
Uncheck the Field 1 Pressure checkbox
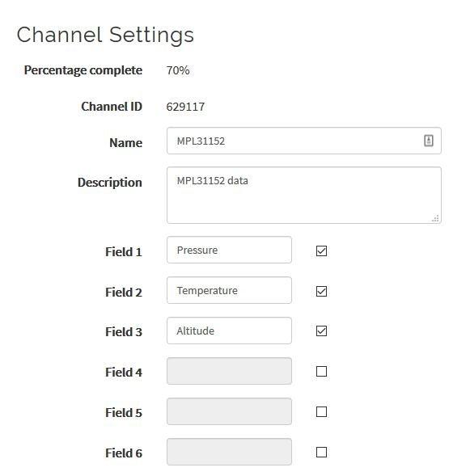coord(321,251)
